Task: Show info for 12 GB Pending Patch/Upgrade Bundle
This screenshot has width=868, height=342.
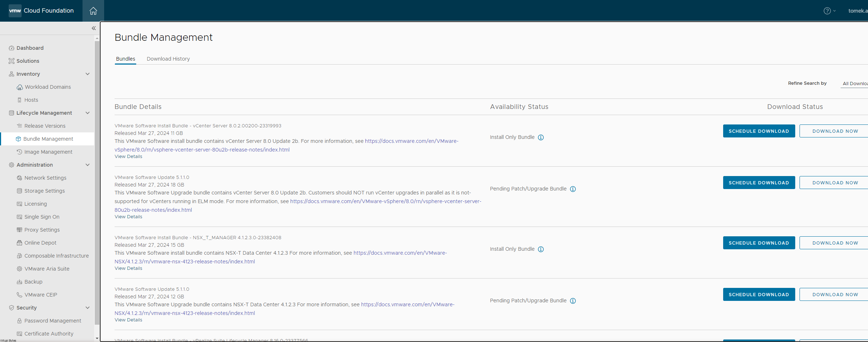Action: [x=573, y=301]
